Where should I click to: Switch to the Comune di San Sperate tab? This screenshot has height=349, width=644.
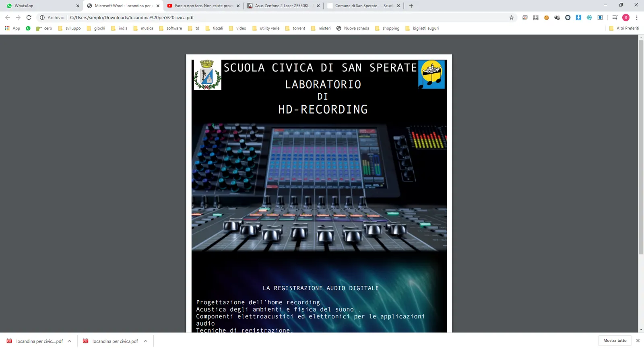coord(363,6)
